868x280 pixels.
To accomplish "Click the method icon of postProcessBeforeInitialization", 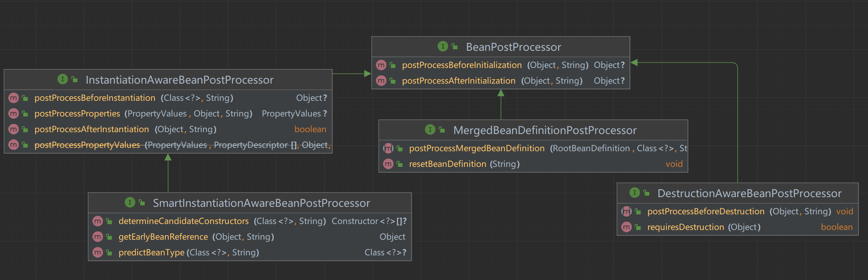I will pos(381,65).
